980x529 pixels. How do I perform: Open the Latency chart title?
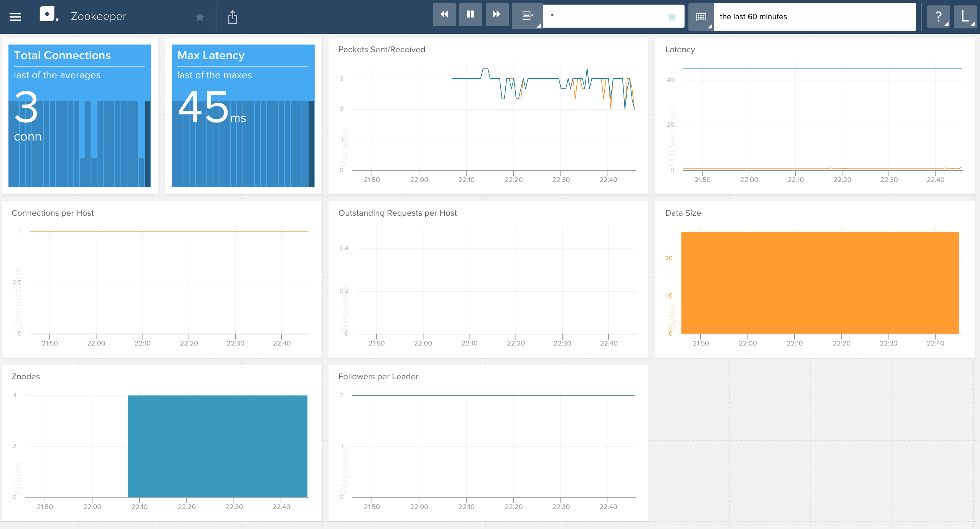pos(680,50)
